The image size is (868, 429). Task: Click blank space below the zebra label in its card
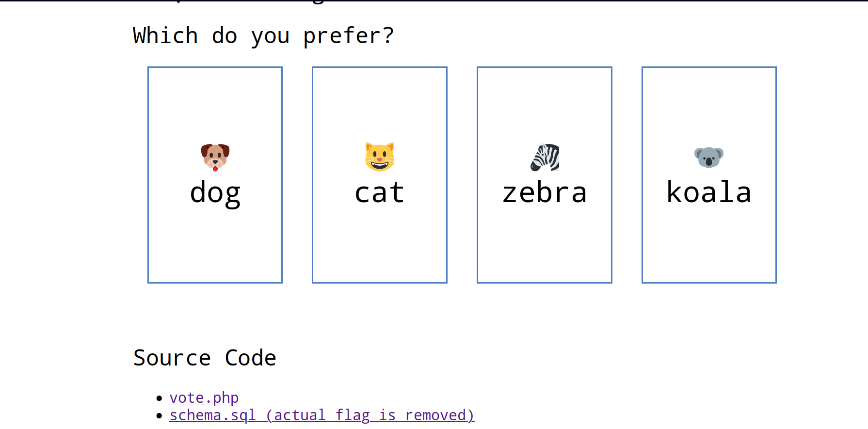[545, 247]
